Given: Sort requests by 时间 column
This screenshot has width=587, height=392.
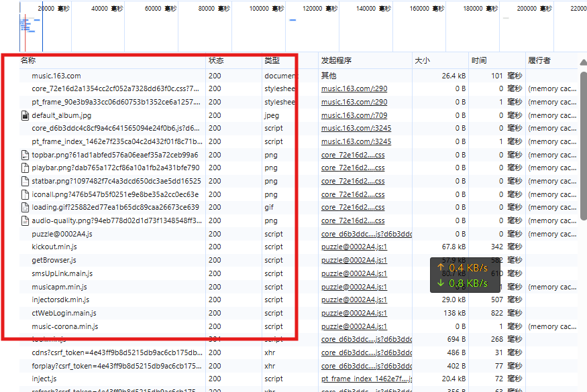Looking at the screenshot, I should 479,60.
